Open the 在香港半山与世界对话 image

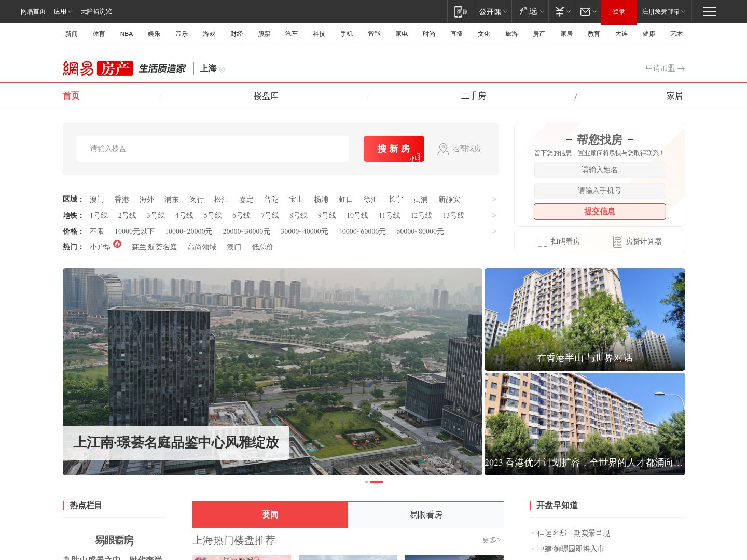[x=585, y=319]
